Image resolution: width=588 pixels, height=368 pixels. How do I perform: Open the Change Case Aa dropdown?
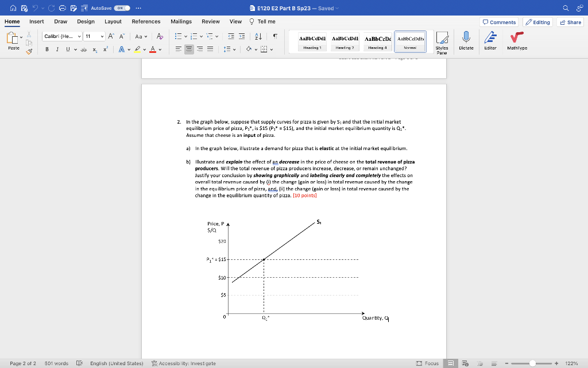pos(141,36)
